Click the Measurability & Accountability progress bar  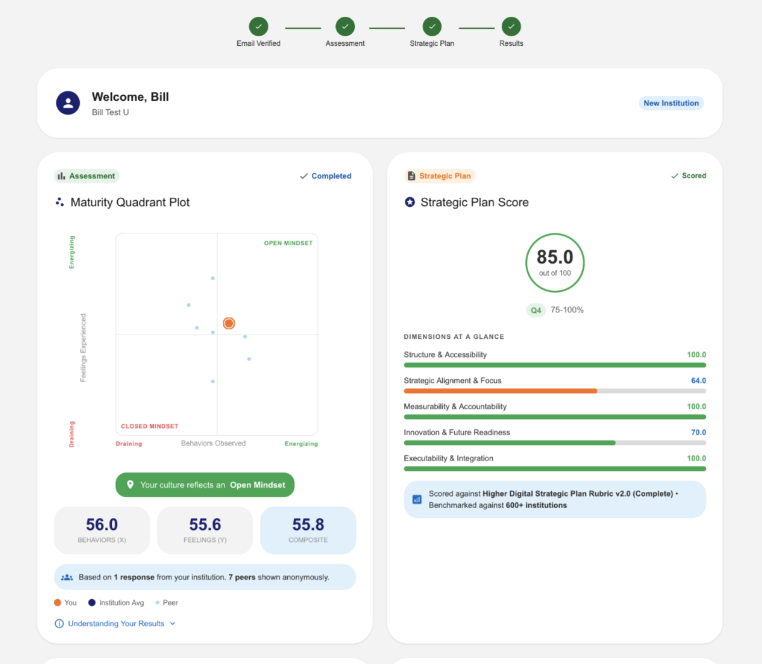(x=555, y=417)
